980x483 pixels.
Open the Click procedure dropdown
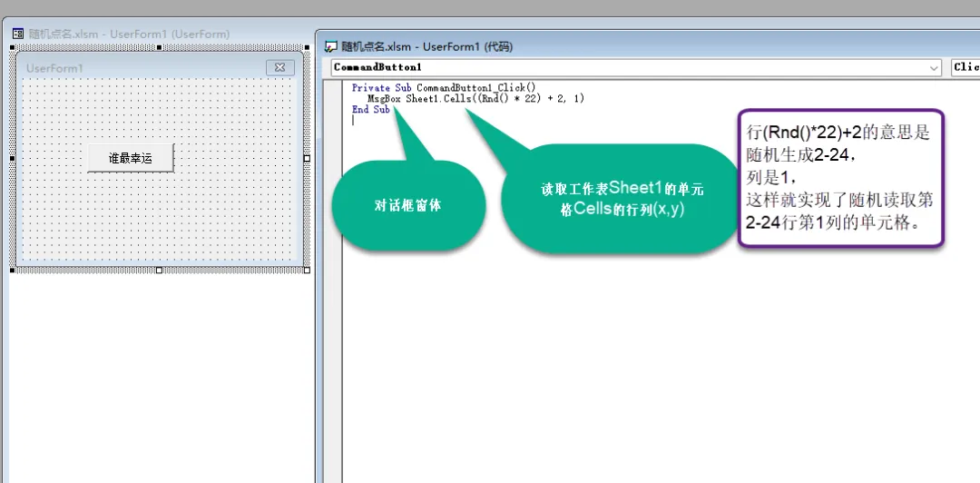pos(965,67)
